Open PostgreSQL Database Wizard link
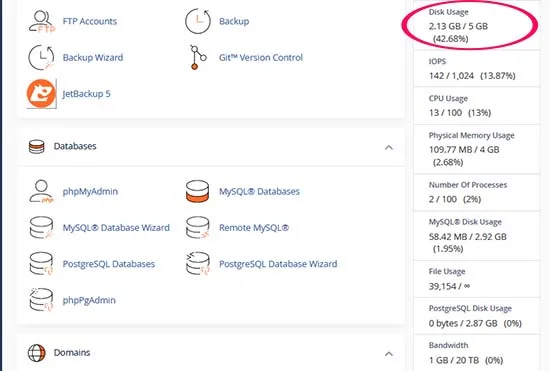Screen dimensions: 550x371 278,264
